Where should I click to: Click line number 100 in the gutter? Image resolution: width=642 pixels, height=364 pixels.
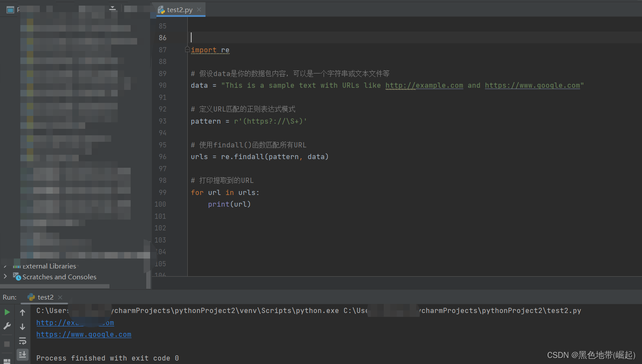pos(160,204)
